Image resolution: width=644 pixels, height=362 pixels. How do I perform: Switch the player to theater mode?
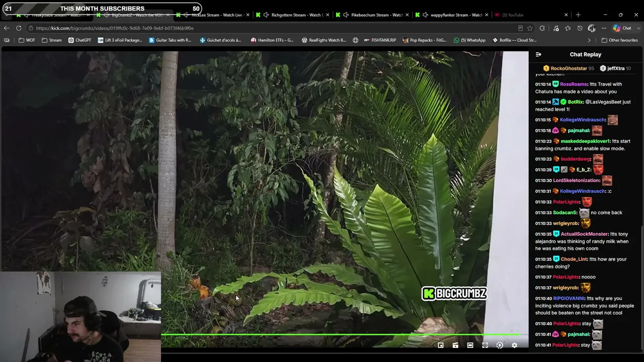(x=470, y=345)
